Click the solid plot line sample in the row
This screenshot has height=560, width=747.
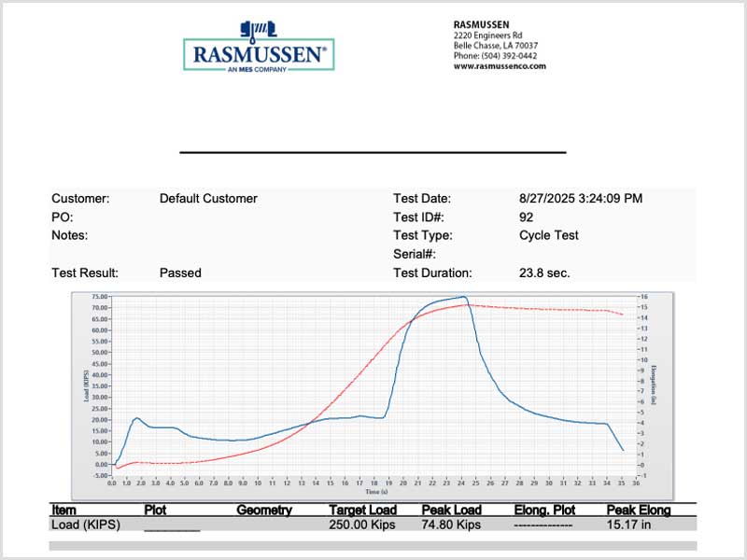coord(172,530)
